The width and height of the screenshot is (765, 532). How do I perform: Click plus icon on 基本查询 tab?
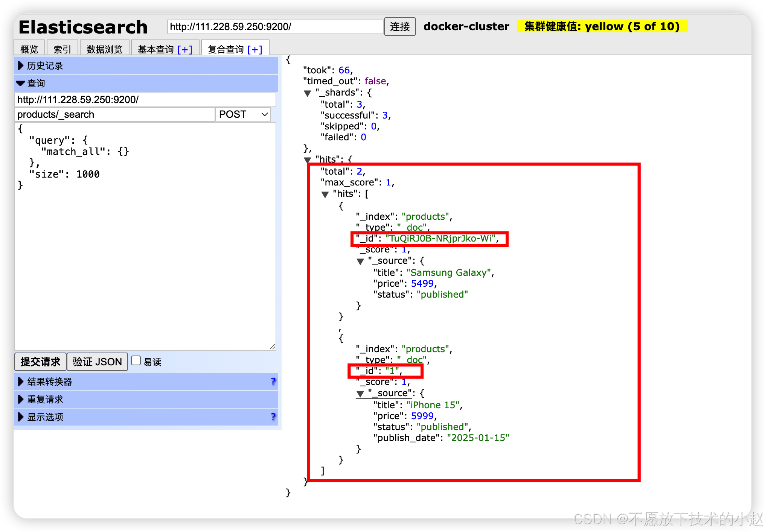pos(185,49)
